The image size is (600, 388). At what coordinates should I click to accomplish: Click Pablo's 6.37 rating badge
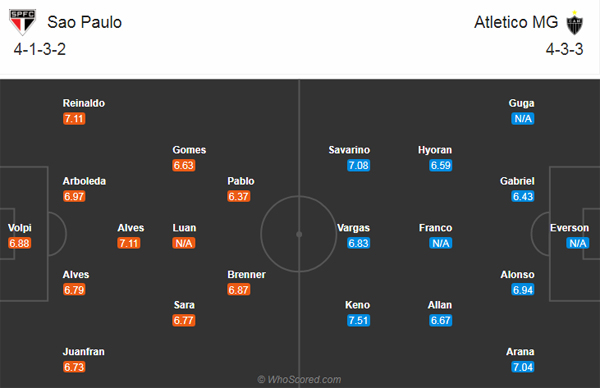coord(238,196)
